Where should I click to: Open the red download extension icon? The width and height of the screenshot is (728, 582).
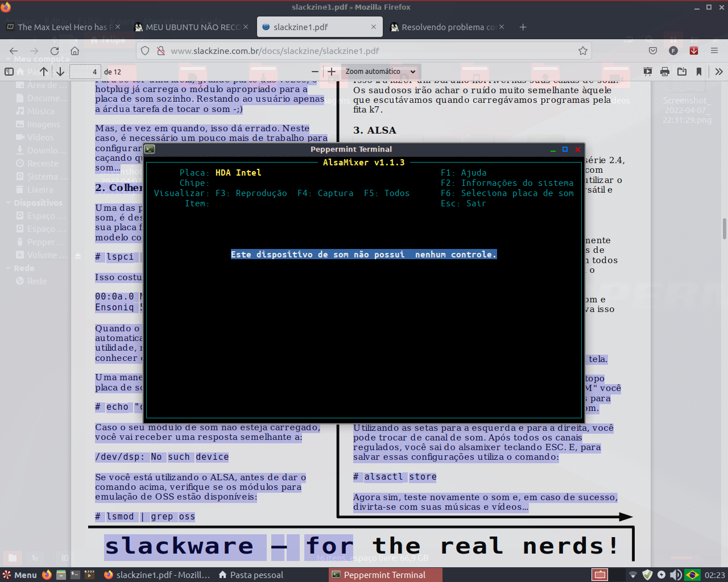694,51
